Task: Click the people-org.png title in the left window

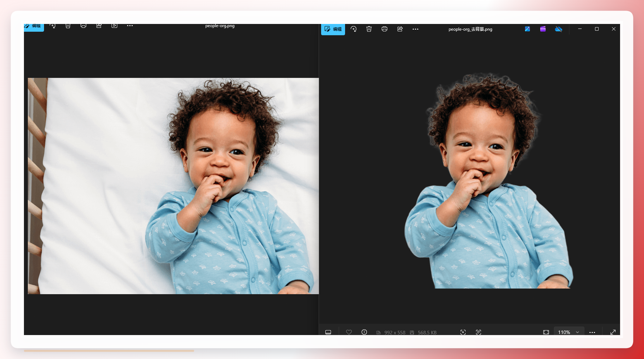Action: click(220, 26)
